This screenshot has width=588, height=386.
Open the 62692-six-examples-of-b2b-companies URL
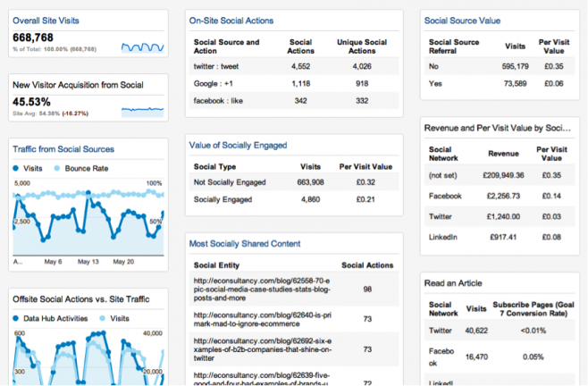[263, 349]
